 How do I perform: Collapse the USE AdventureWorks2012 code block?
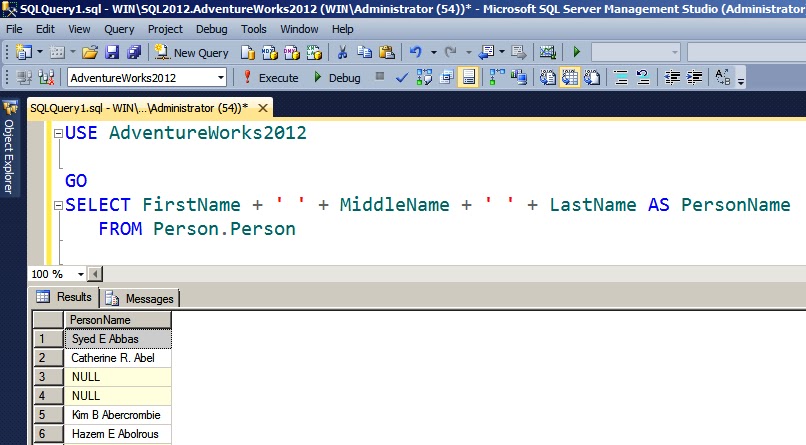click(58, 133)
